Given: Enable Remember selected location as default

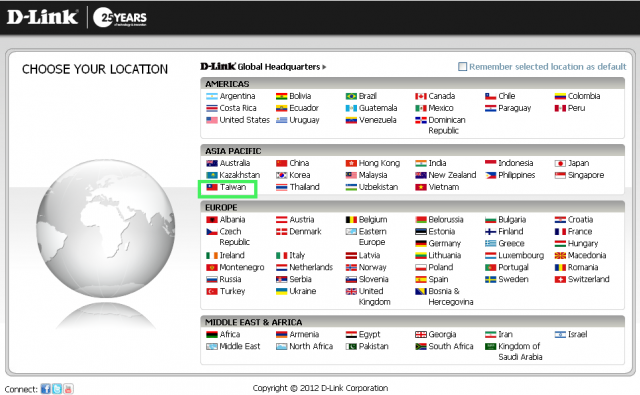Looking at the screenshot, I should pyautogui.click(x=462, y=67).
